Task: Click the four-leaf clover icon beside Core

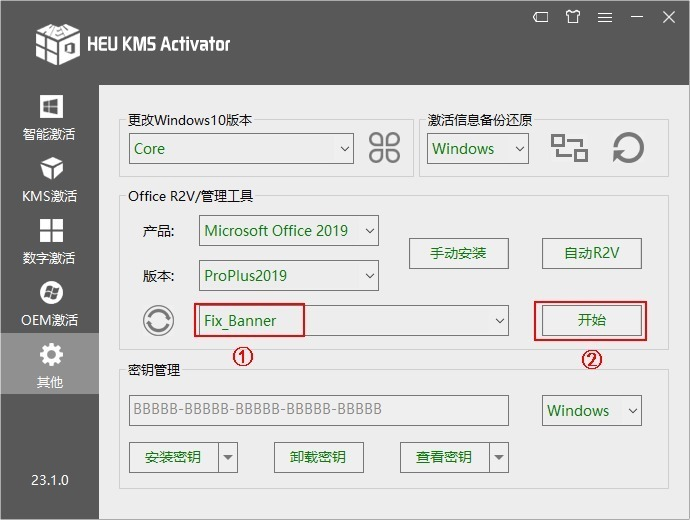Action: pyautogui.click(x=384, y=148)
